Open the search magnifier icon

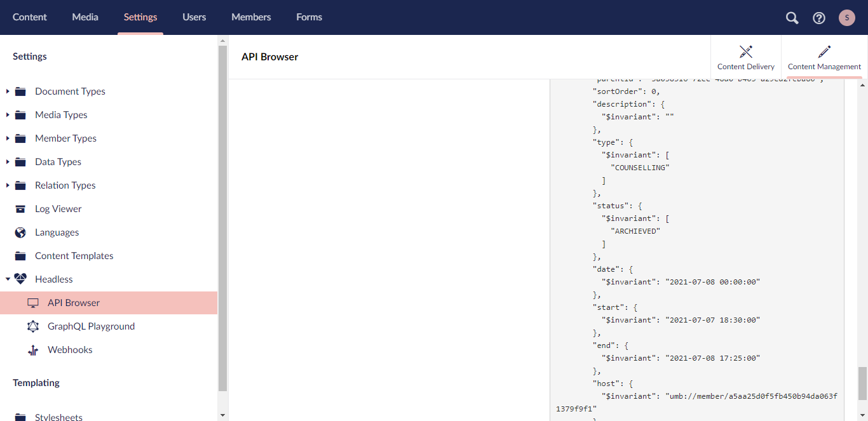click(792, 18)
